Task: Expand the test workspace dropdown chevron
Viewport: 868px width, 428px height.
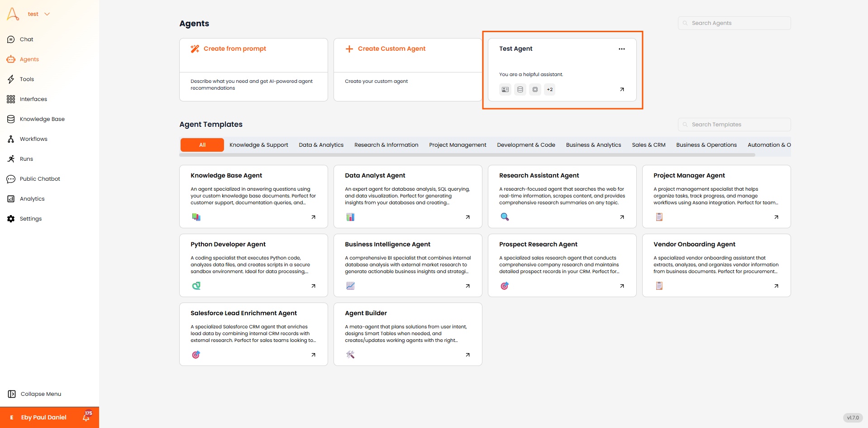Action: (47, 14)
